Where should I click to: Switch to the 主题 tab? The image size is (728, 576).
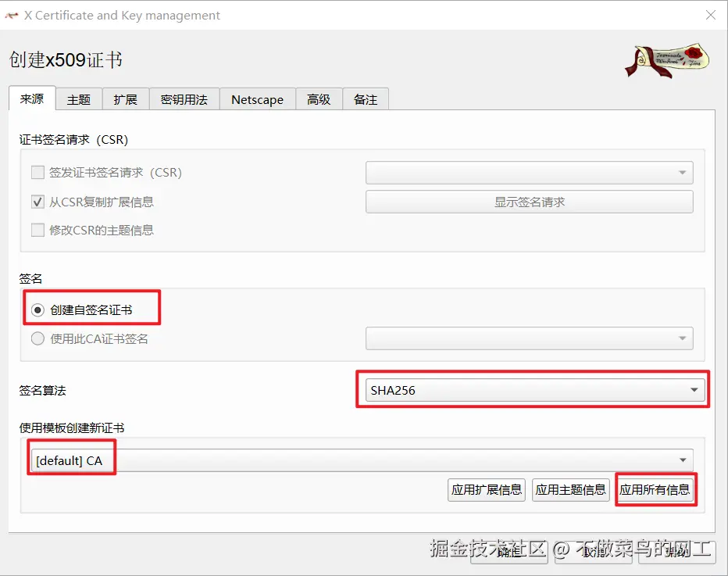coord(78,99)
